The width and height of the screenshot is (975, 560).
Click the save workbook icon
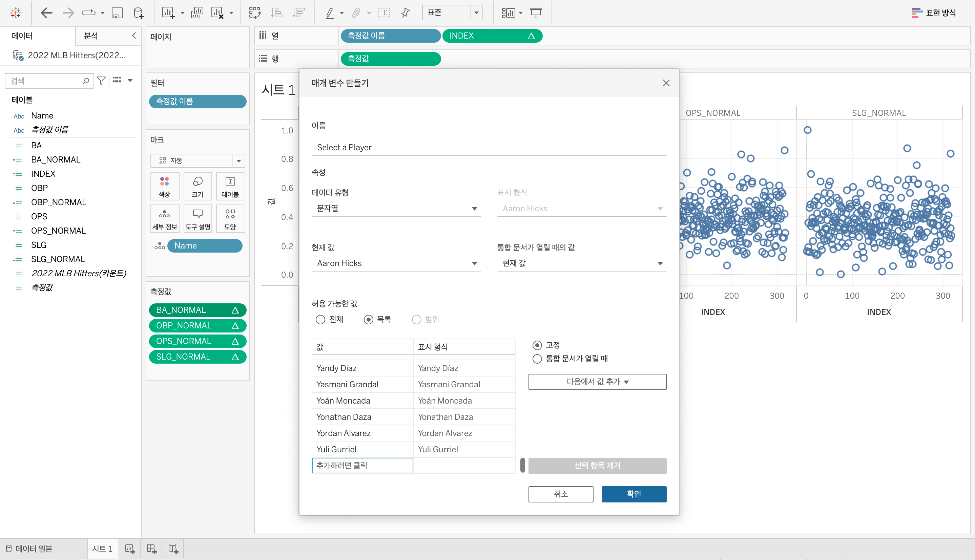point(117,13)
